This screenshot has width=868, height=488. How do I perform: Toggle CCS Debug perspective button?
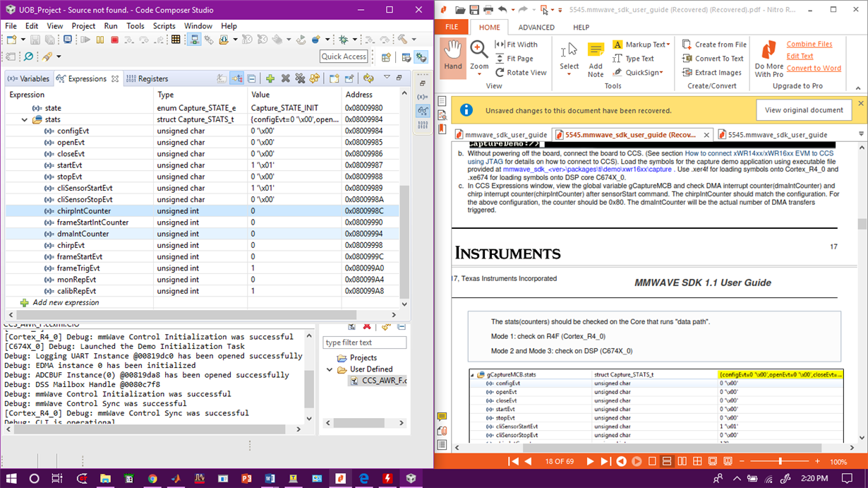(x=421, y=57)
